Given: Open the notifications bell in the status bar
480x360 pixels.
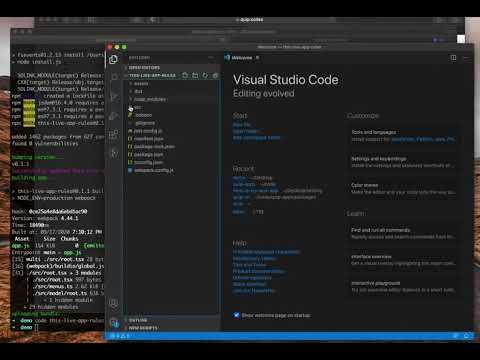Looking at the screenshot, I should point(466,336).
